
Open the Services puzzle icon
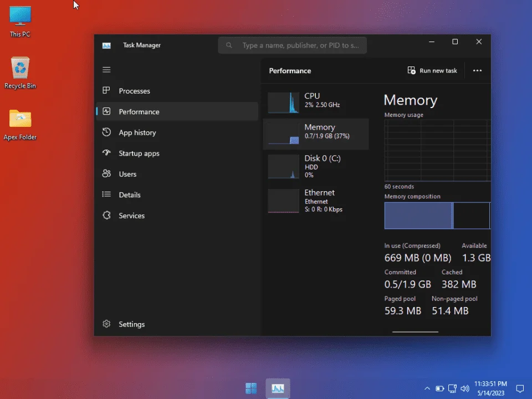[x=106, y=215]
